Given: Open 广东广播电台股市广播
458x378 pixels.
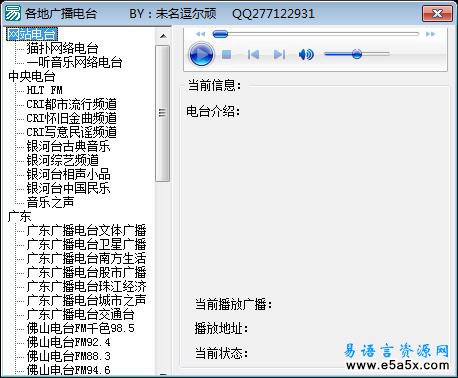Looking at the screenshot, I should (x=86, y=272).
